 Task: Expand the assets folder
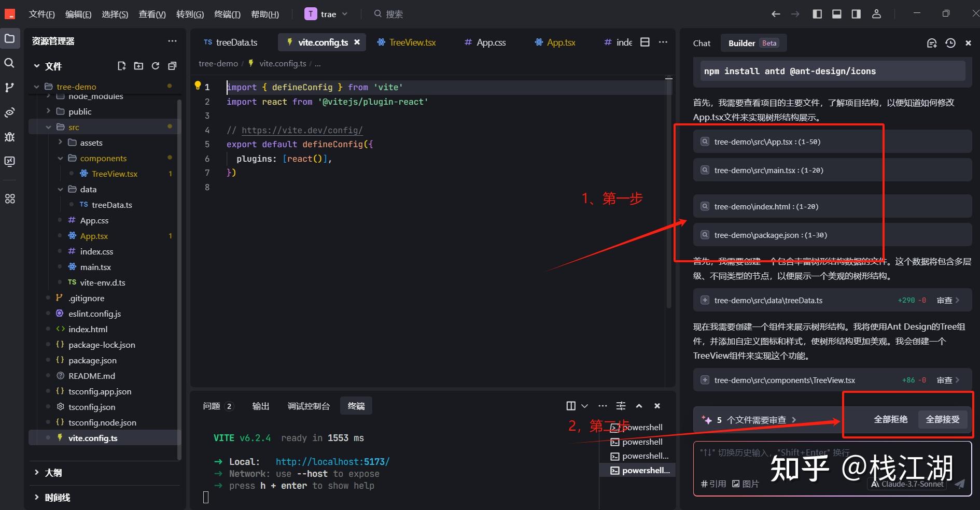coord(60,143)
